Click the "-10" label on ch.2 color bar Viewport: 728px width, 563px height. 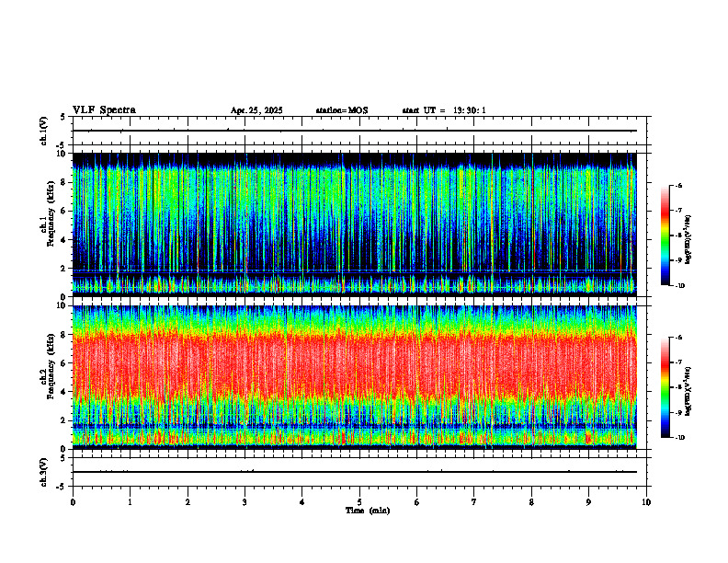680,438
